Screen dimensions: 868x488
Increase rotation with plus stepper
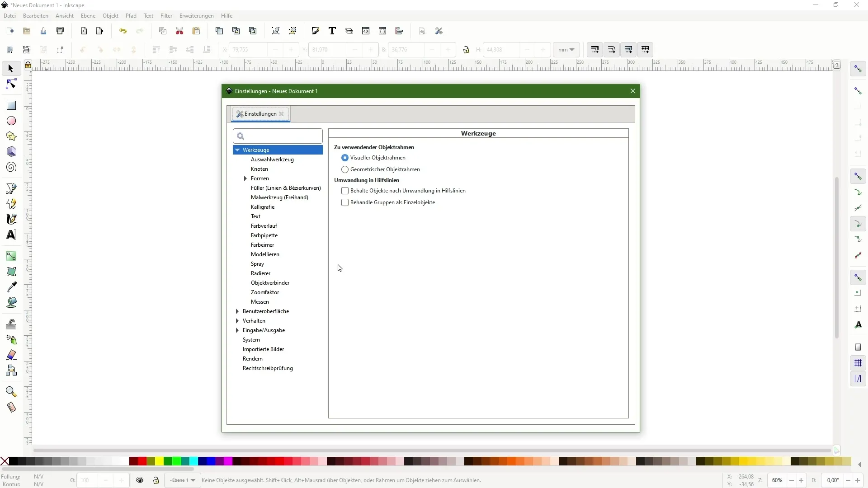click(858, 480)
